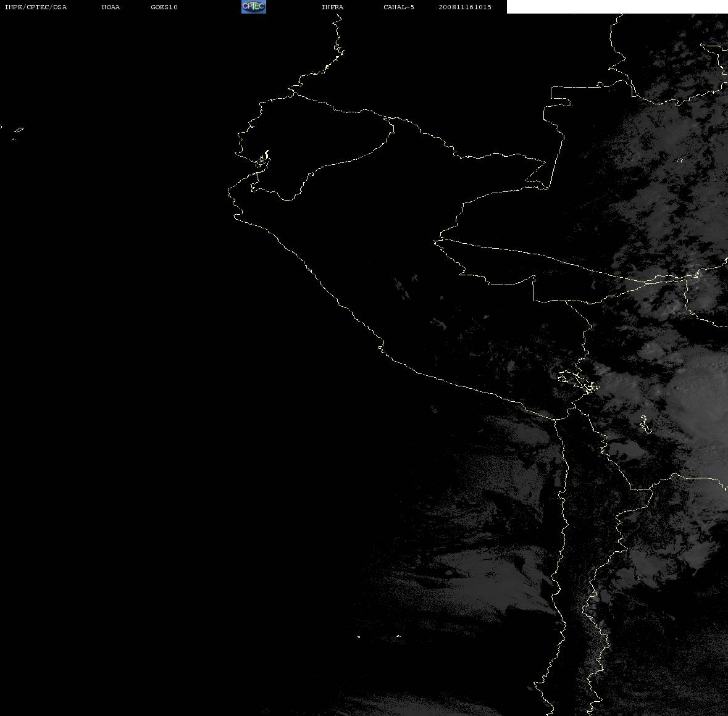
Task: Click the NOAA label in header
Action: click(x=111, y=7)
